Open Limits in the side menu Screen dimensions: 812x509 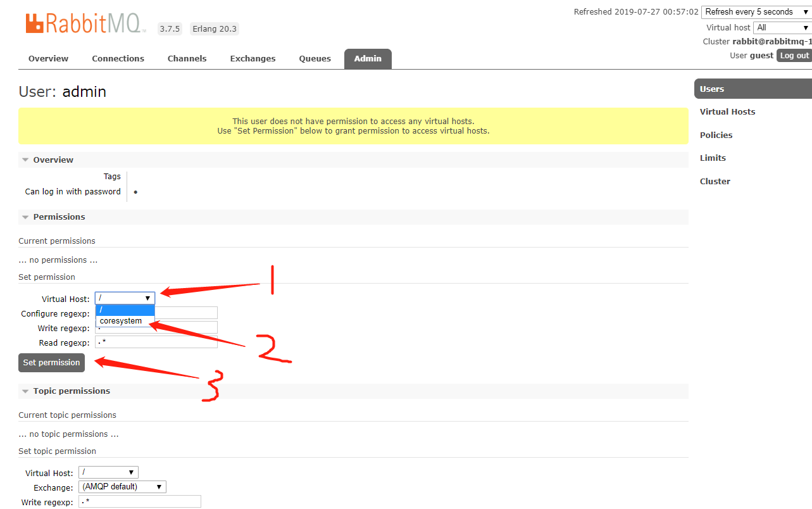[713, 158]
